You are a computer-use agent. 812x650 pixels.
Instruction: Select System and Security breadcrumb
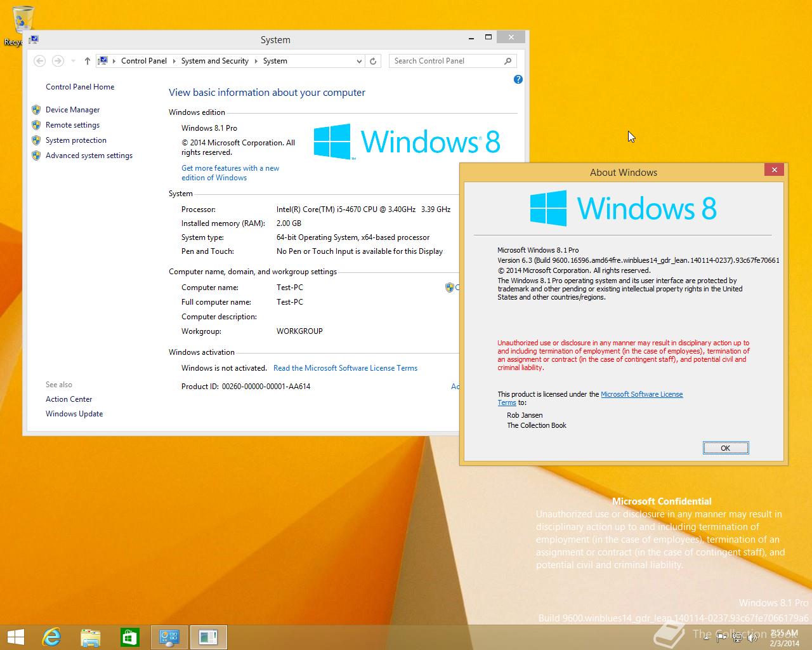[x=214, y=61]
